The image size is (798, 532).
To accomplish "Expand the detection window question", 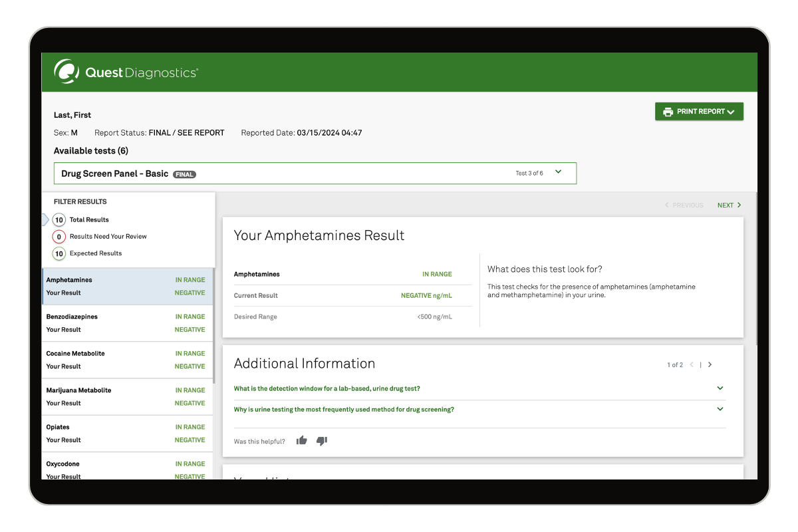I will pyautogui.click(x=720, y=388).
